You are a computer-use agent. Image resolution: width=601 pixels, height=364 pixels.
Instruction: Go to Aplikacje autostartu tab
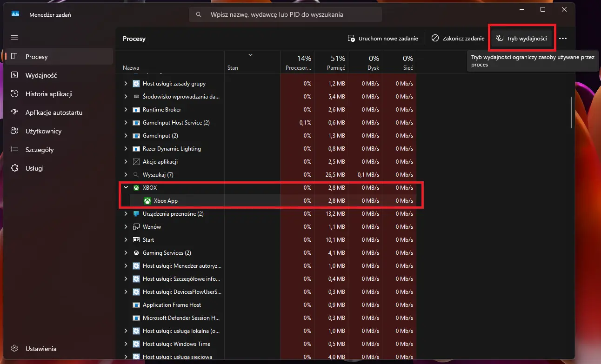click(60, 113)
